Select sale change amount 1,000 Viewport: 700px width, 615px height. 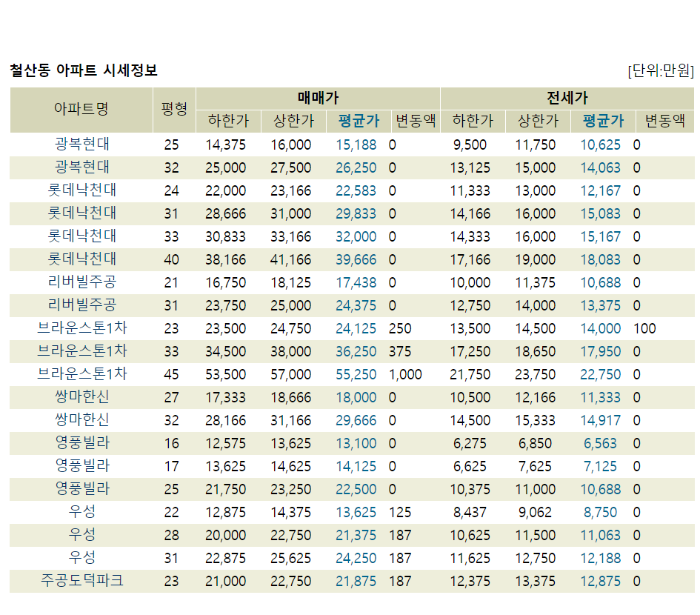pyautogui.click(x=405, y=374)
